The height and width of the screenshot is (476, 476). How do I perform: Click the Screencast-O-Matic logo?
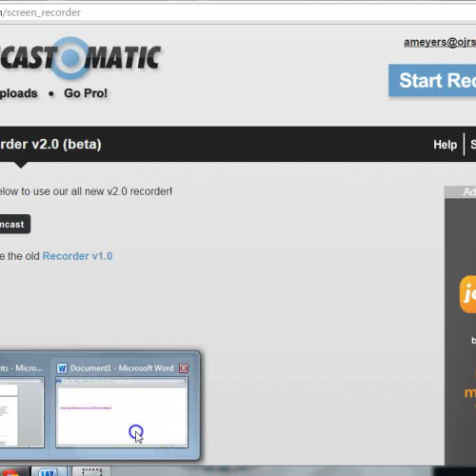point(80,58)
